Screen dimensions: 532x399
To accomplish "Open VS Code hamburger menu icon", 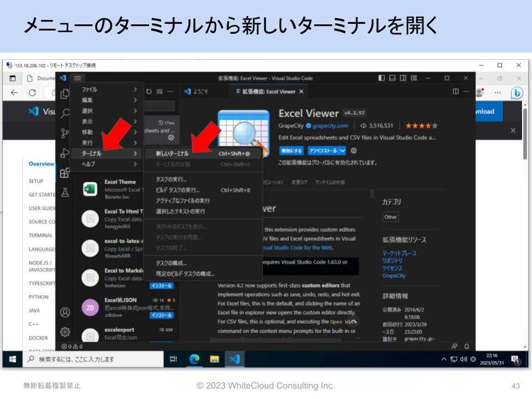I will coord(78,78).
